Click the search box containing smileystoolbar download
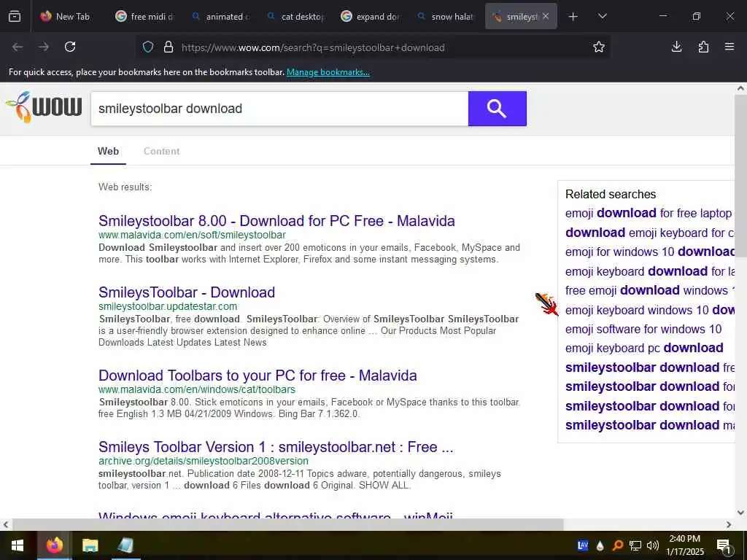This screenshot has height=560, width=747. pyautogui.click(x=279, y=109)
